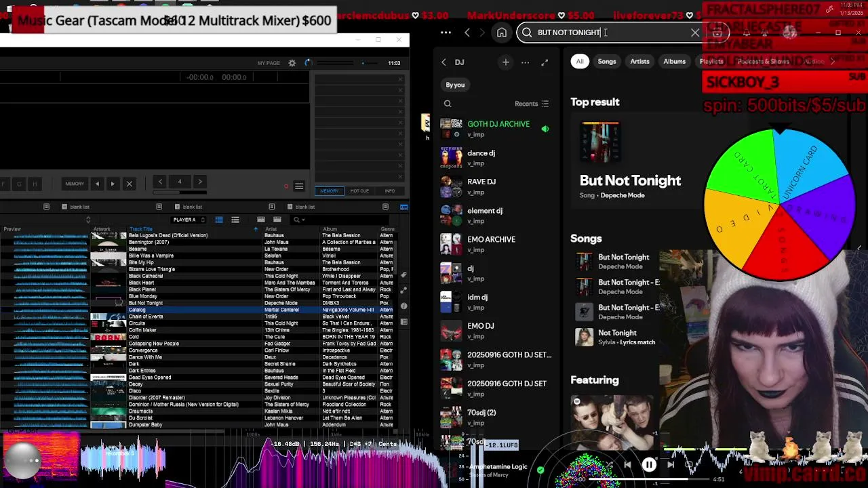868x488 pixels.
Task: Open the idm dj playlist
Action: pos(498,302)
